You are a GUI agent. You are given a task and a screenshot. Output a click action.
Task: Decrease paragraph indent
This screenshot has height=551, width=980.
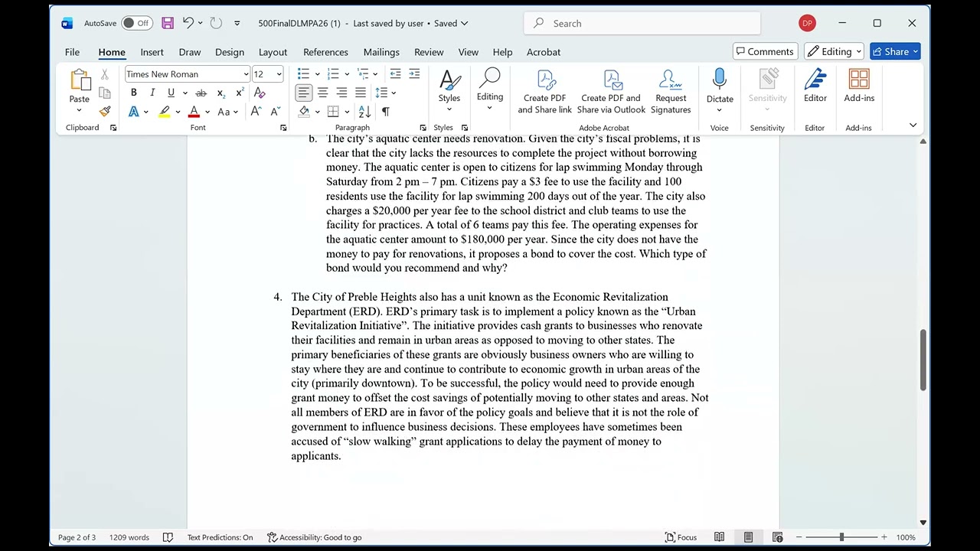click(395, 73)
